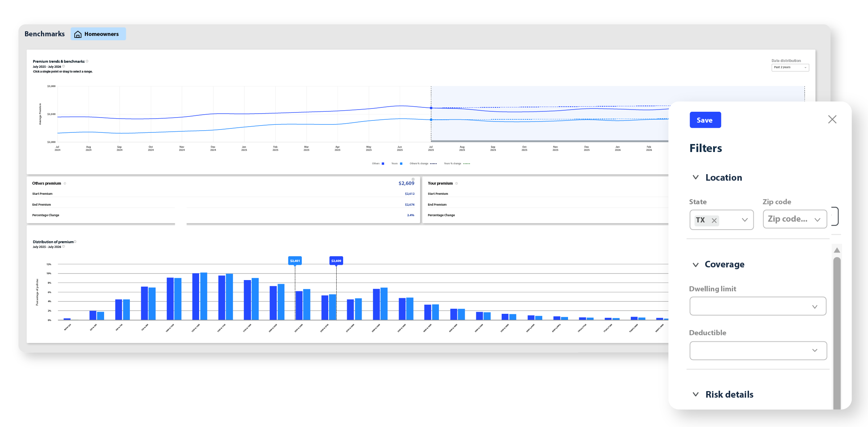Screen dimensions: 868x427
Task: Click the Dec 2024 axis label
Action: coord(213,148)
